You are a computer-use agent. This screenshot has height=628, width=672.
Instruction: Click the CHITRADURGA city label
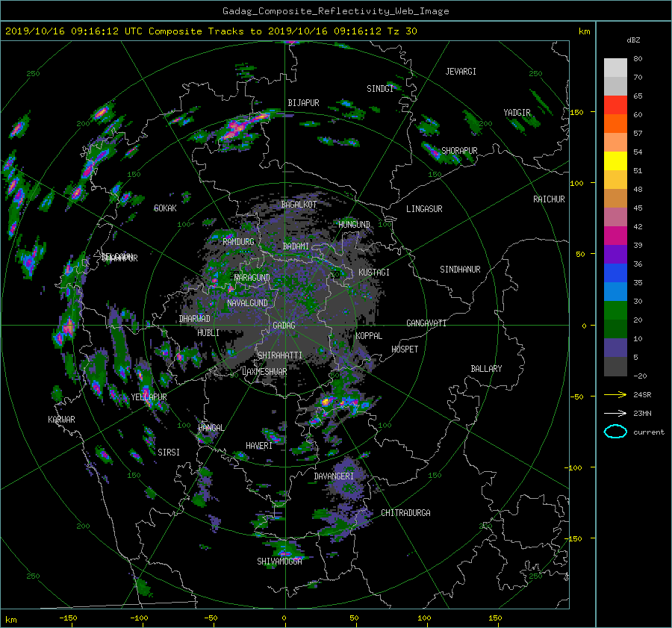(406, 513)
